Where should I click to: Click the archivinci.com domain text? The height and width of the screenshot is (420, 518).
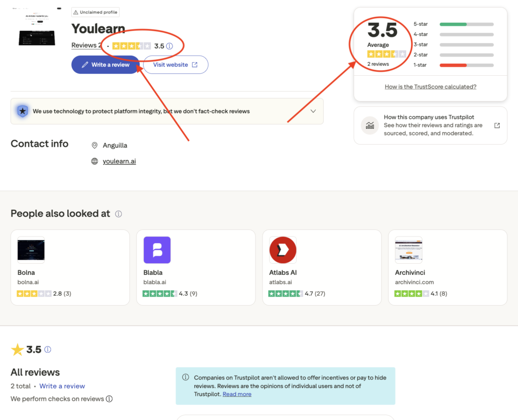414,283
